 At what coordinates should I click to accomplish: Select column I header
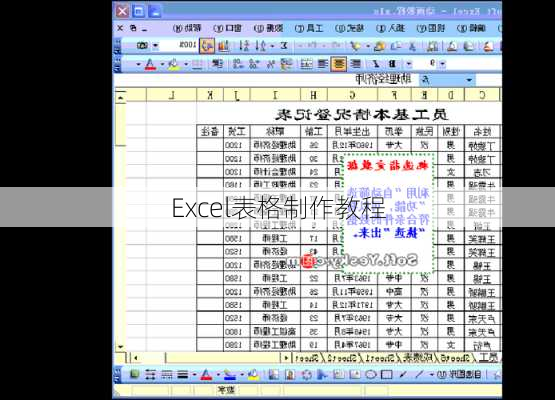(275, 95)
